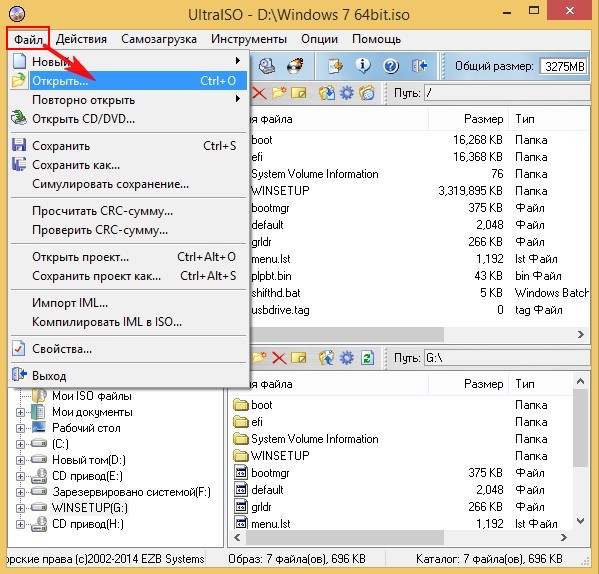Open the Самозагрузка menu
Image resolution: width=599 pixels, height=574 pixels.
(x=159, y=39)
